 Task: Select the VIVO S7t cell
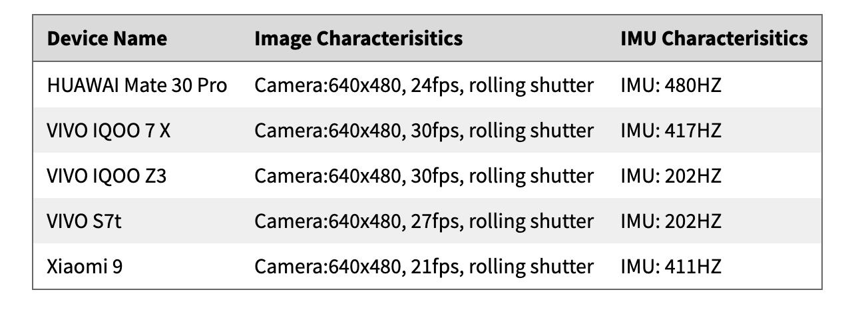point(85,221)
